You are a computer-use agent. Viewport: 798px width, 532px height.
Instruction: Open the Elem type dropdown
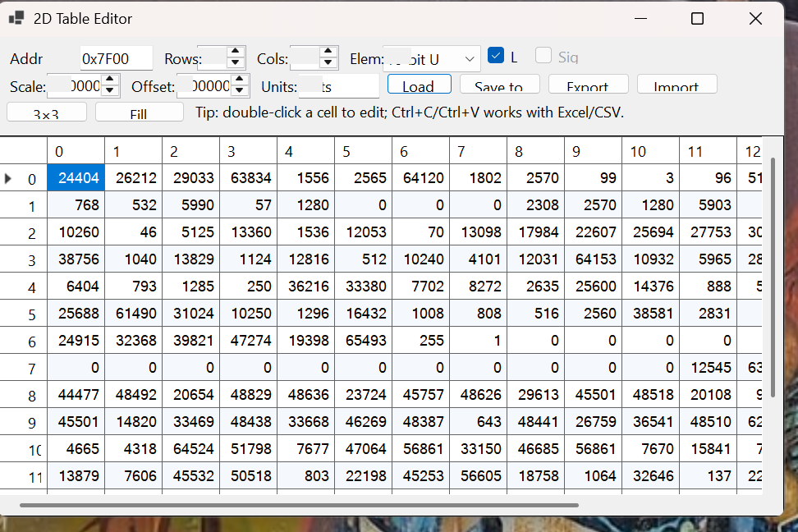[x=470, y=59]
